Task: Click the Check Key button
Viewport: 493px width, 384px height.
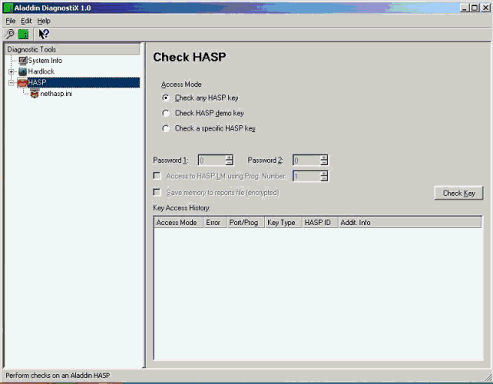Action: [459, 193]
